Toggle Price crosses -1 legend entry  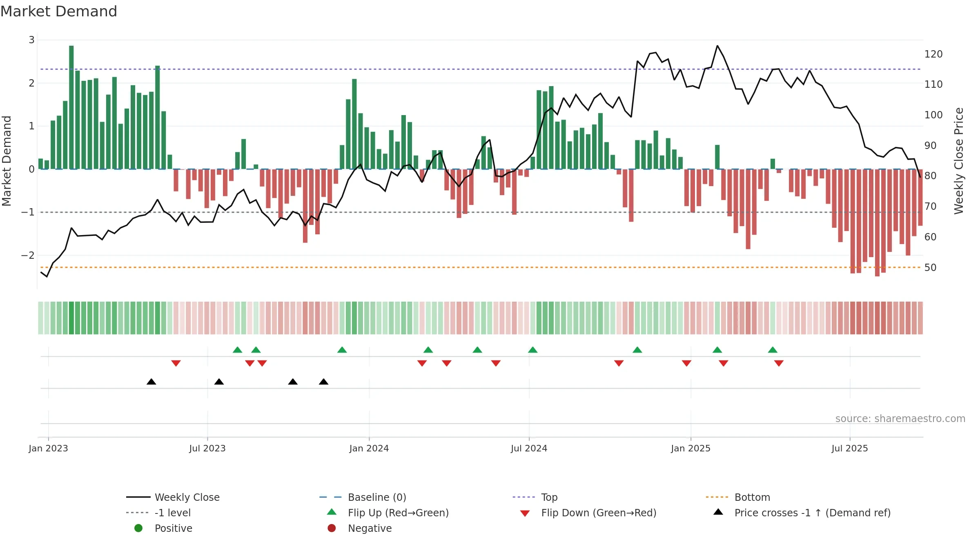(802, 513)
